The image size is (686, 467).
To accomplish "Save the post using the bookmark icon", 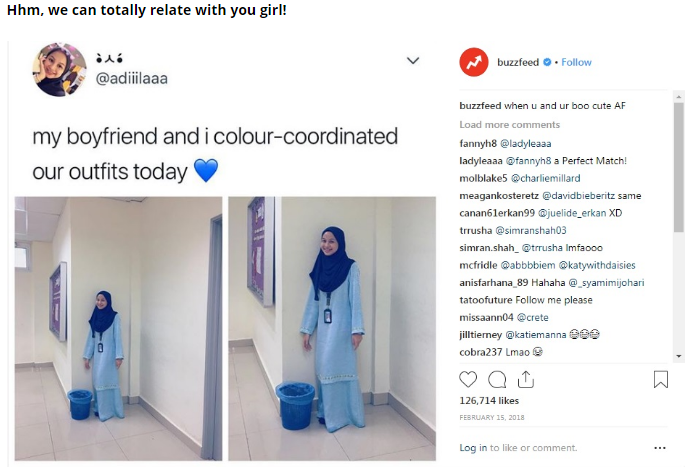I will [x=661, y=379].
